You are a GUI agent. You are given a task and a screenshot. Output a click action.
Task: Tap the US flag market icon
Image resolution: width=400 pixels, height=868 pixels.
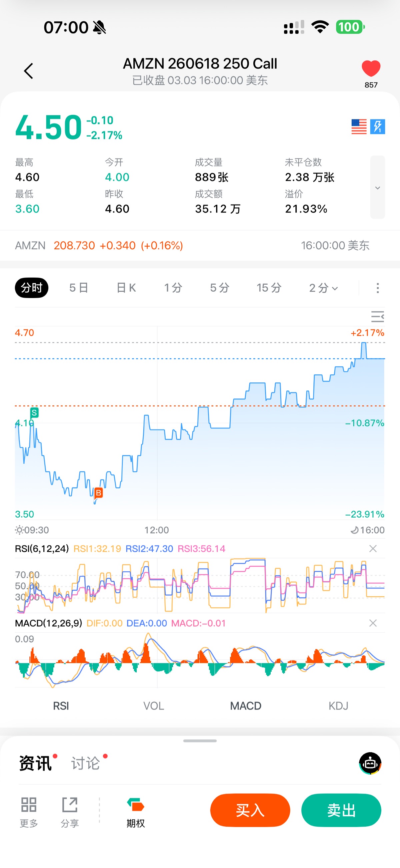click(359, 127)
